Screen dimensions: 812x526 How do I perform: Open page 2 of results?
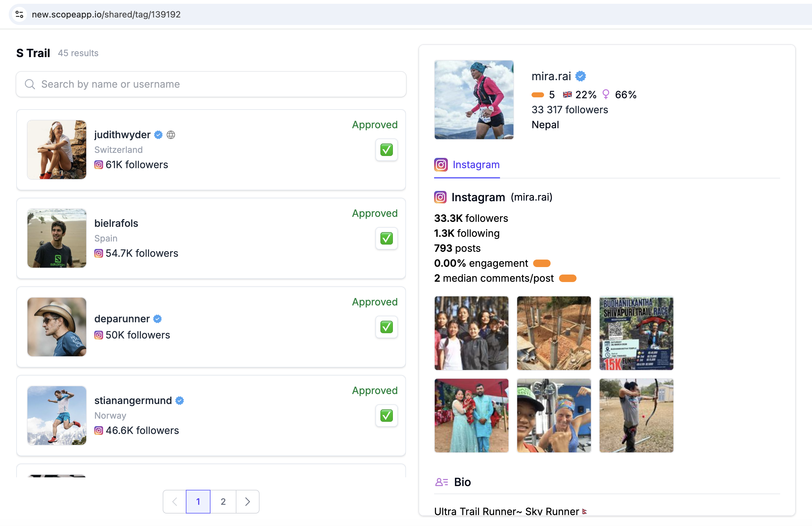[x=223, y=501]
